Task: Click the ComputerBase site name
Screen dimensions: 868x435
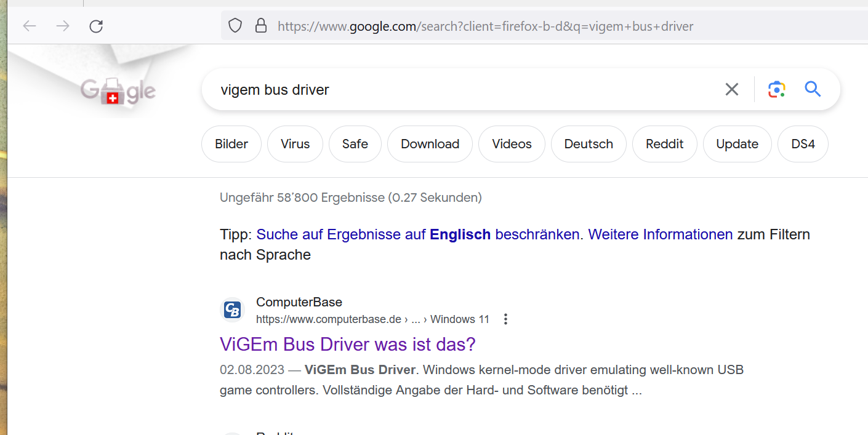Action: tap(299, 302)
